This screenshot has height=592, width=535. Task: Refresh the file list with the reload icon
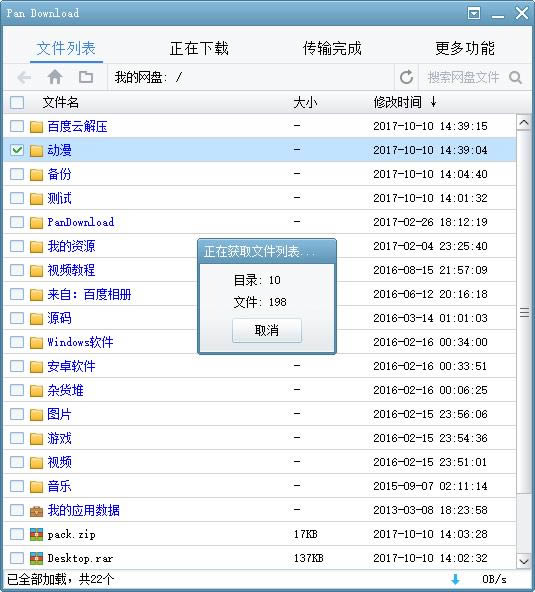click(x=406, y=77)
